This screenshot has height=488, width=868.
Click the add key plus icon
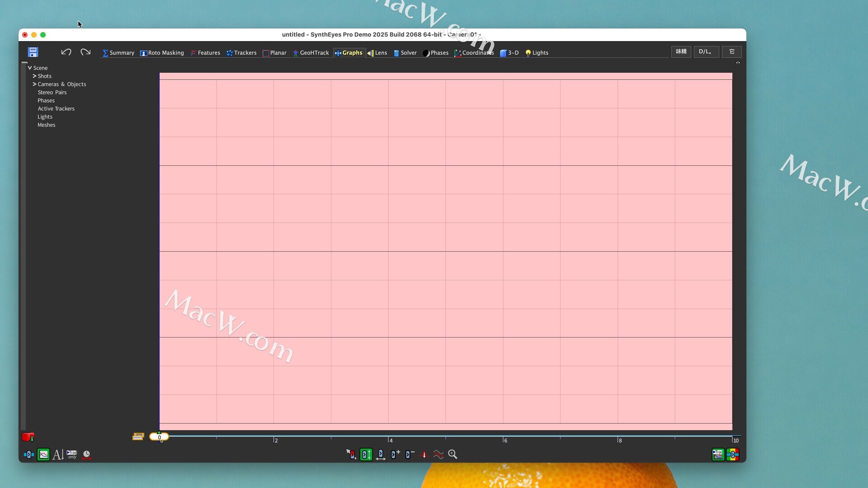(x=395, y=454)
